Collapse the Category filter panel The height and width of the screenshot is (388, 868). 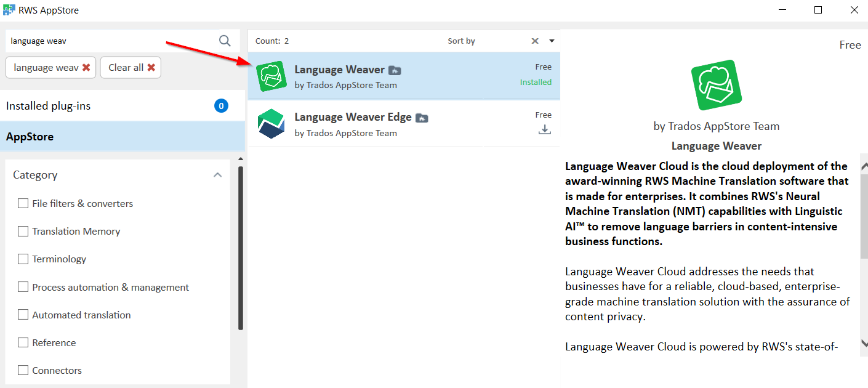[x=217, y=175]
